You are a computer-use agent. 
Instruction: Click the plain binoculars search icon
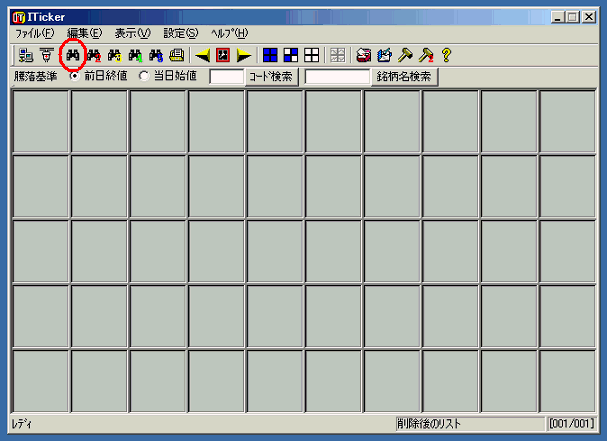[x=73, y=55]
